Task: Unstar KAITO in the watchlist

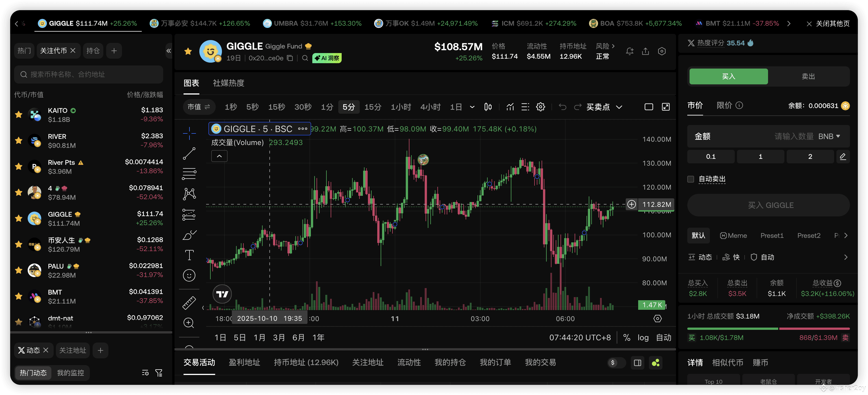Action: [x=19, y=115]
